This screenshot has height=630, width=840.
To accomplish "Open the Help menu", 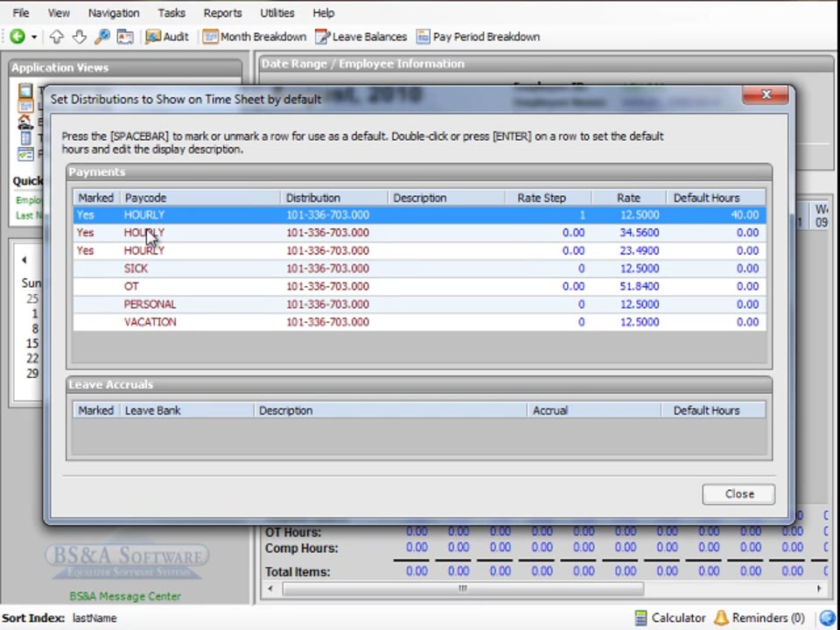I will click(323, 13).
